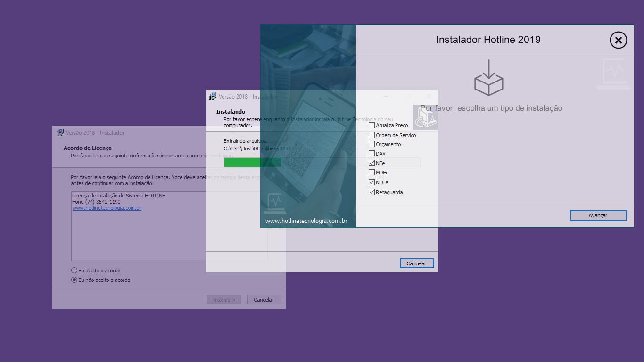The image size is (644, 362).
Task: Click 'Fone (74) 3542-1190' line in license box
Action: [x=96, y=202]
